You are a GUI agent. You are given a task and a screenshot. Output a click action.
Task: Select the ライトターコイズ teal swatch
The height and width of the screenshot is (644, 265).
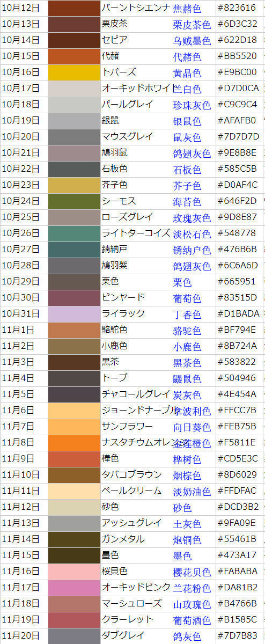pos(73,233)
